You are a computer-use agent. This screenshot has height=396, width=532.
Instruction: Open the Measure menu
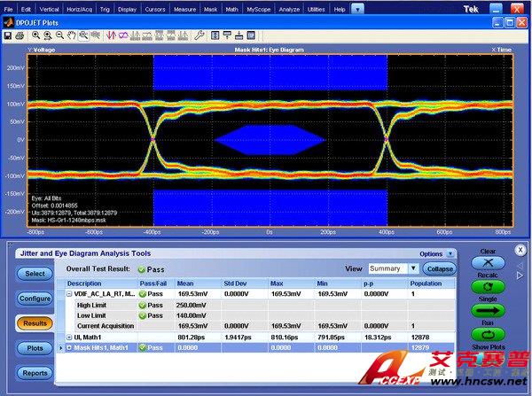[x=184, y=8]
